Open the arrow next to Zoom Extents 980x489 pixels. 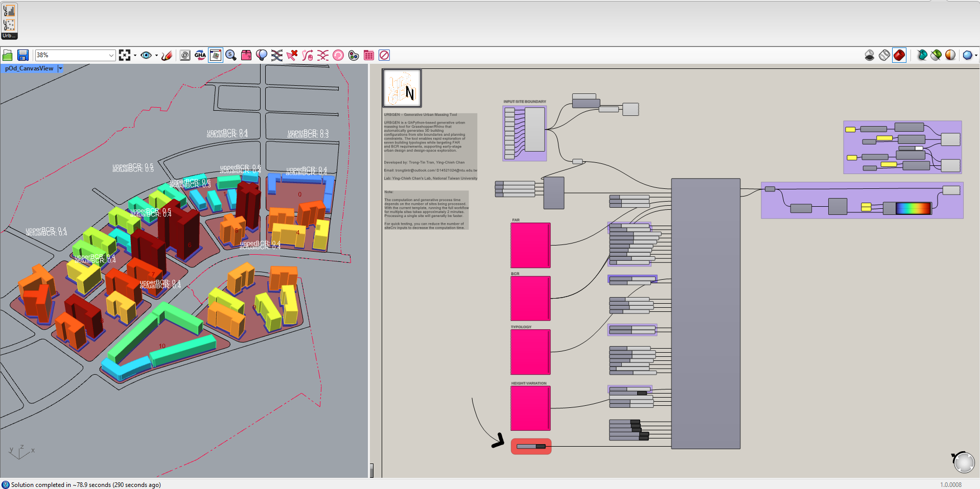coord(135,55)
